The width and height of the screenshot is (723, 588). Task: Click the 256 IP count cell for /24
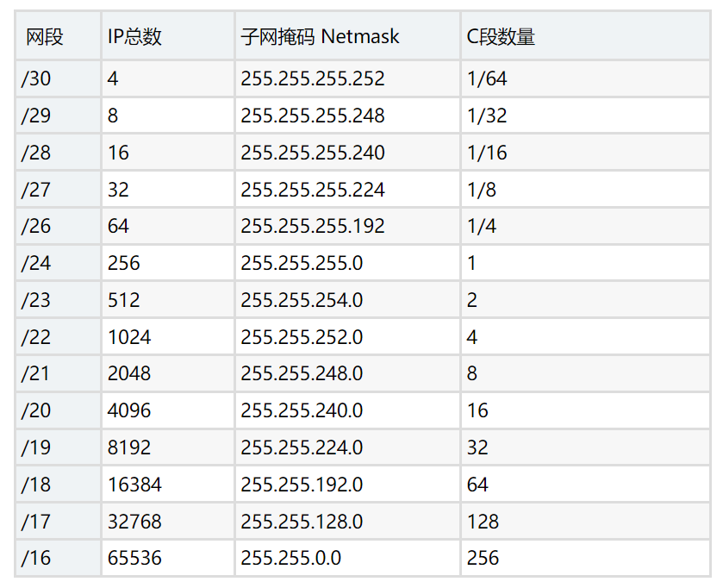coord(168,263)
